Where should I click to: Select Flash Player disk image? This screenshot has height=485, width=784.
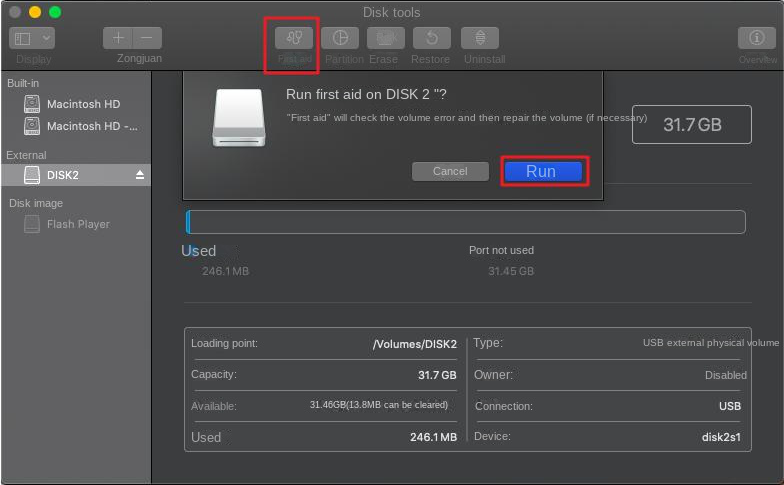[78, 224]
